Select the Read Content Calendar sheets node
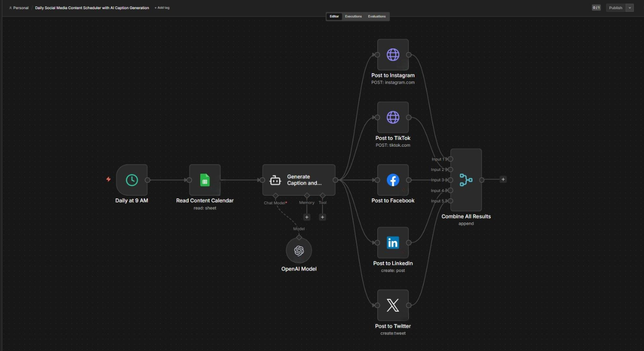 pos(205,180)
